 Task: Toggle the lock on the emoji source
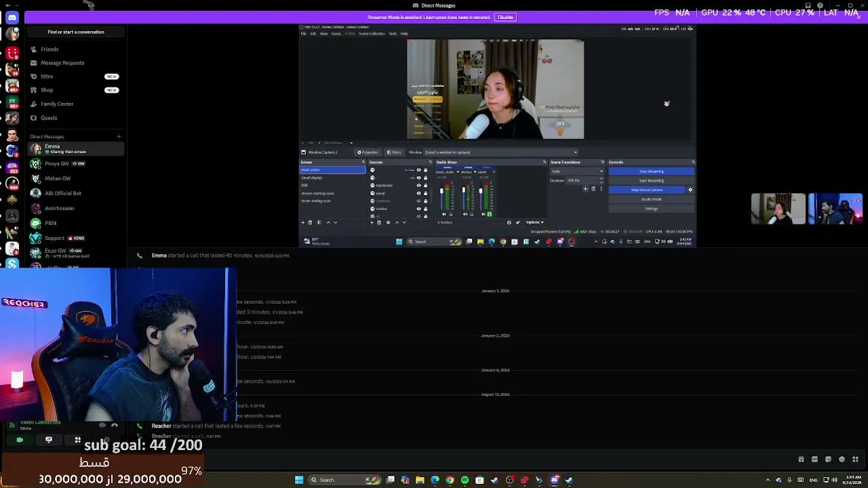click(425, 193)
